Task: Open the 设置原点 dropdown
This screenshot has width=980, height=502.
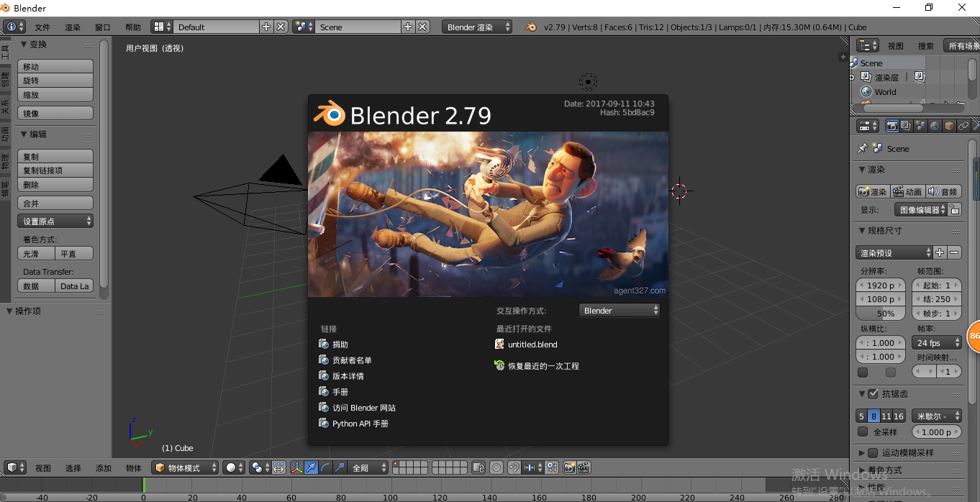Action: 55,221
